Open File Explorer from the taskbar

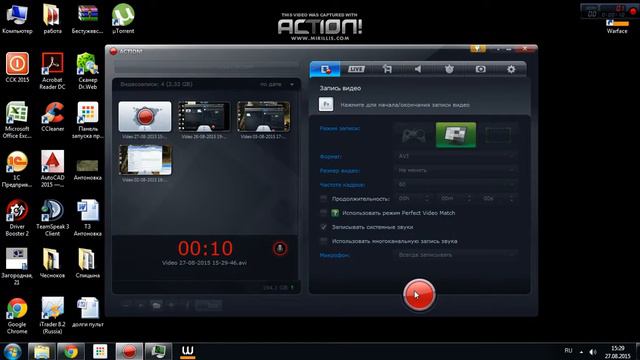click(x=42, y=351)
